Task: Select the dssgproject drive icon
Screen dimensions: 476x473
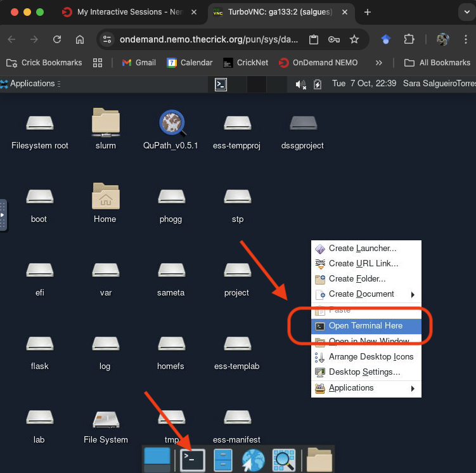Action: tap(302, 124)
